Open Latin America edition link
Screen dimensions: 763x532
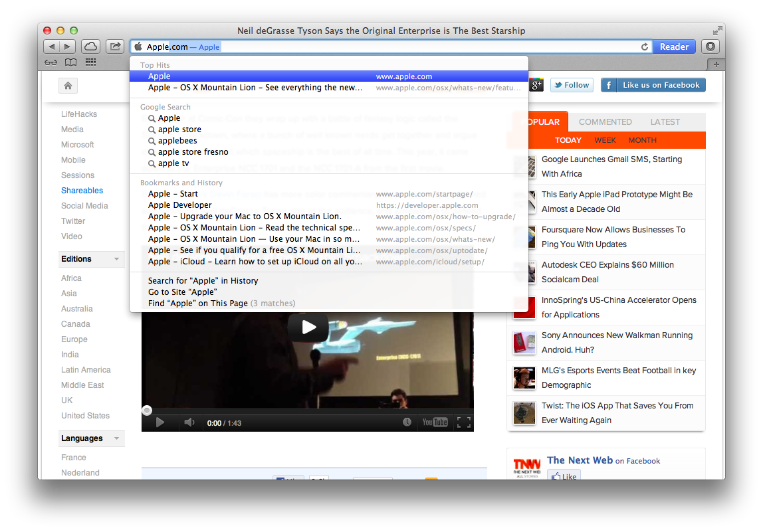tap(86, 370)
